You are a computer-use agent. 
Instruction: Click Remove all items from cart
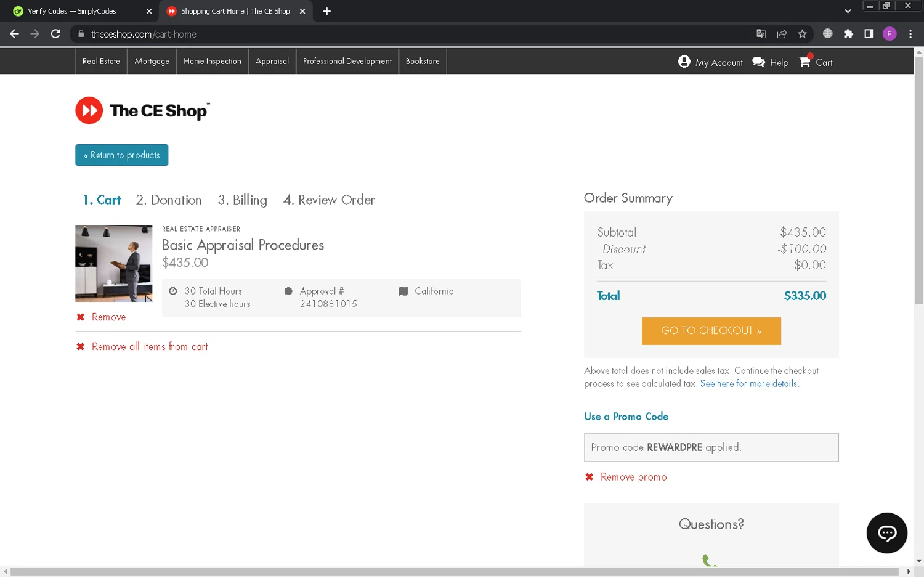coord(150,346)
